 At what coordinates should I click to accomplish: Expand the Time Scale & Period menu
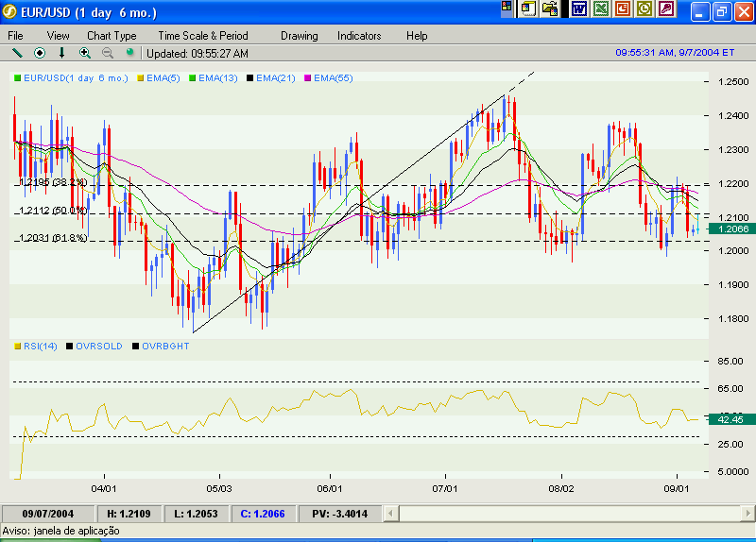click(x=202, y=36)
